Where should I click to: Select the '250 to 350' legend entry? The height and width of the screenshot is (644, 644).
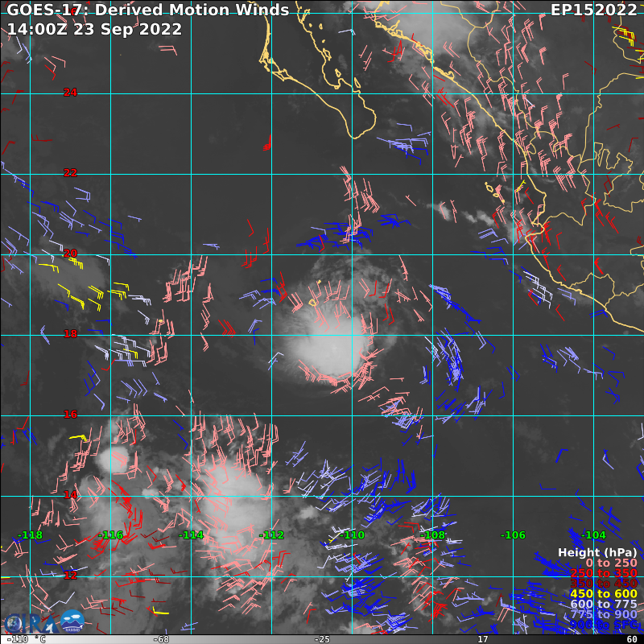pos(604,573)
